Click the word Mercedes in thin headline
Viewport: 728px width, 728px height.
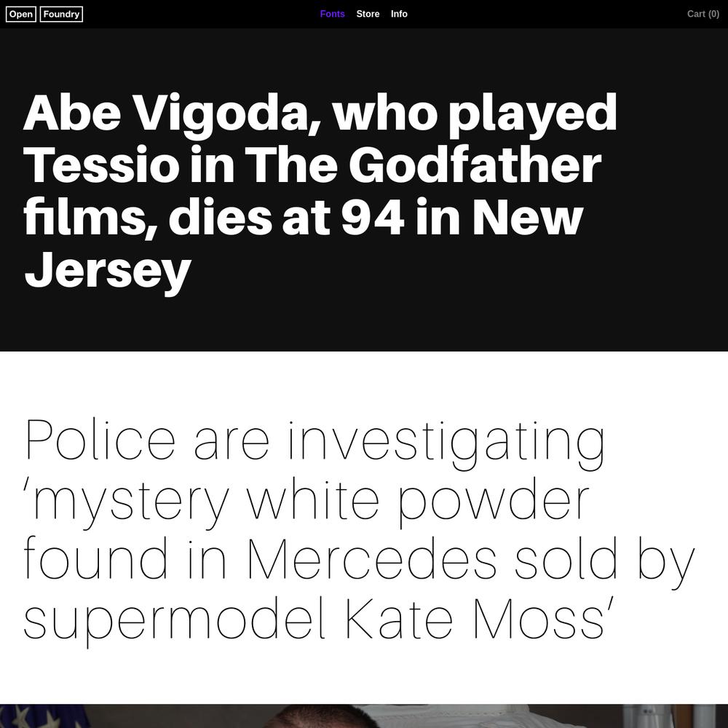(372, 558)
